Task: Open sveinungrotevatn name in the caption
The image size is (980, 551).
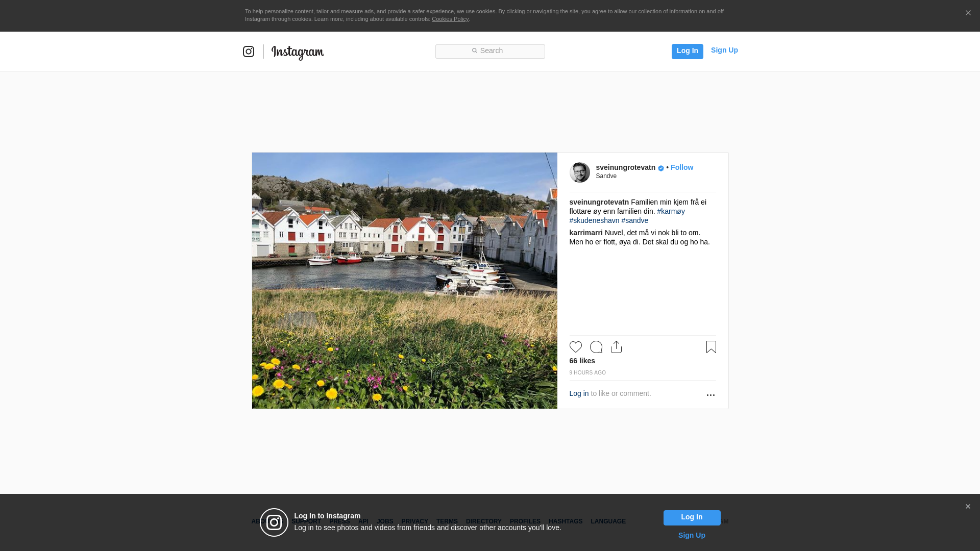Action: click(x=599, y=202)
